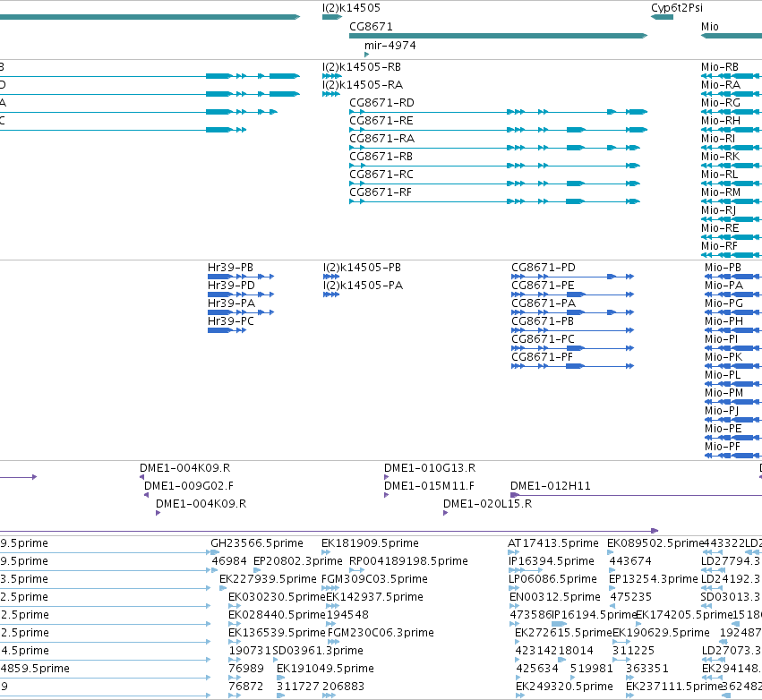Open EST GH23566.5prime

coord(257,543)
